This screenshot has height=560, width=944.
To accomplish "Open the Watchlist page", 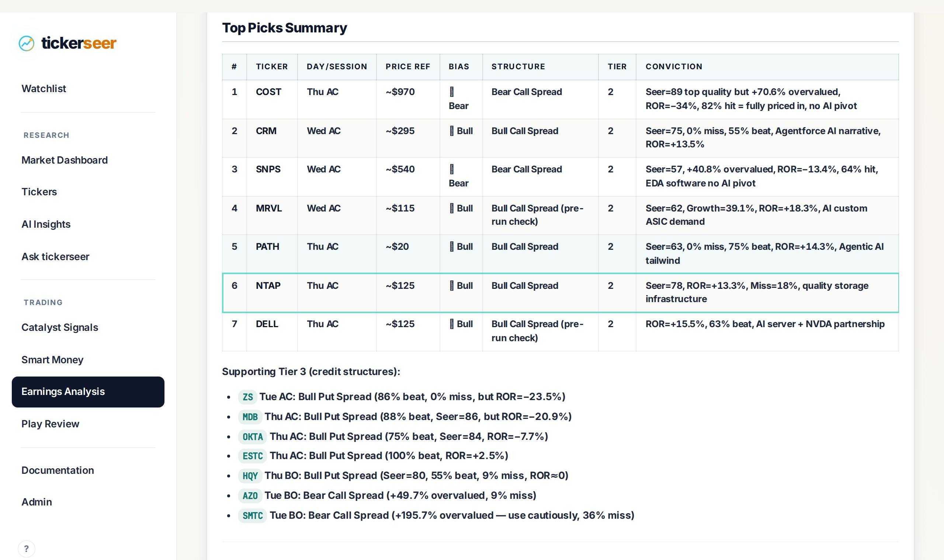I will pyautogui.click(x=44, y=89).
